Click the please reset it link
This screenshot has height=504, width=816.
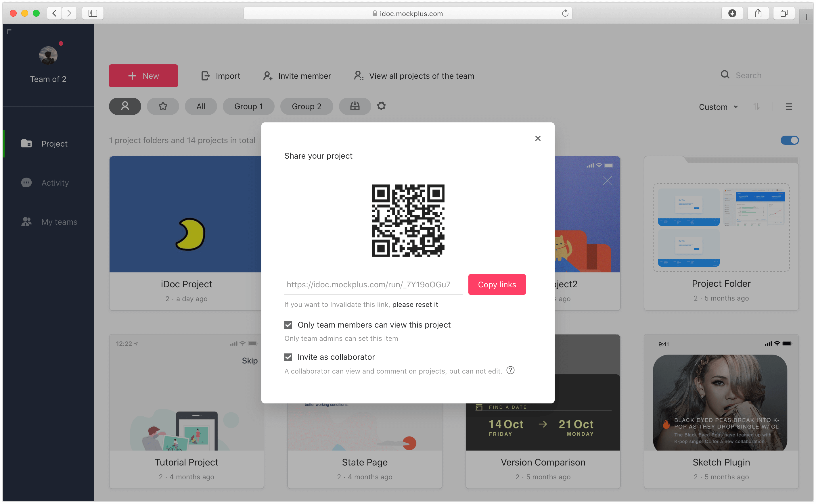415,304
